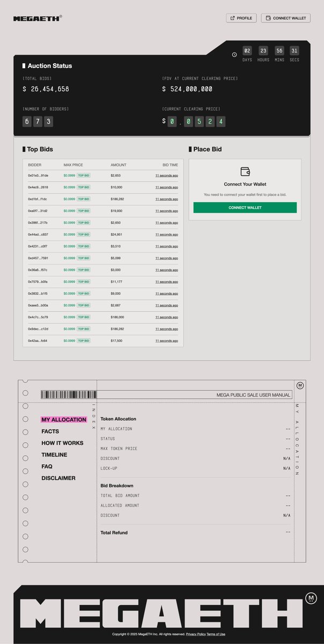Image resolution: width=324 pixels, height=644 pixels.
Task: Jump to the Timeline section
Action: click(x=54, y=455)
